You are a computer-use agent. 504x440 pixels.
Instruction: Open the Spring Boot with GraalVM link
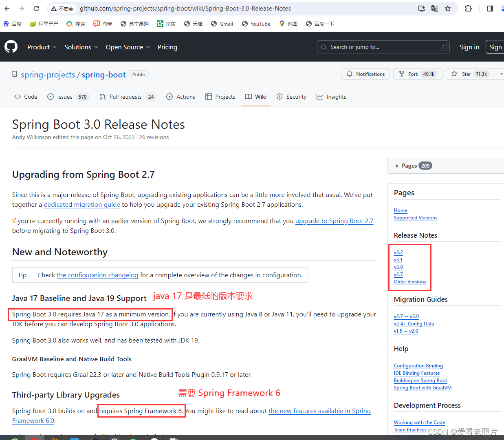point(423,388)
